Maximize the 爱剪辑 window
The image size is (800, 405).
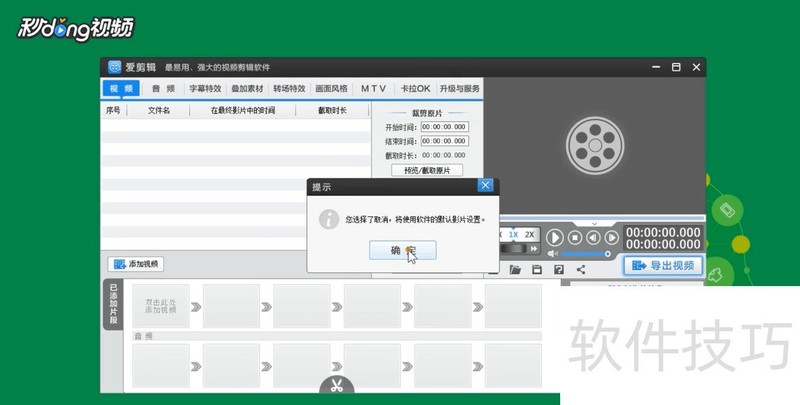tap(676, 67)
